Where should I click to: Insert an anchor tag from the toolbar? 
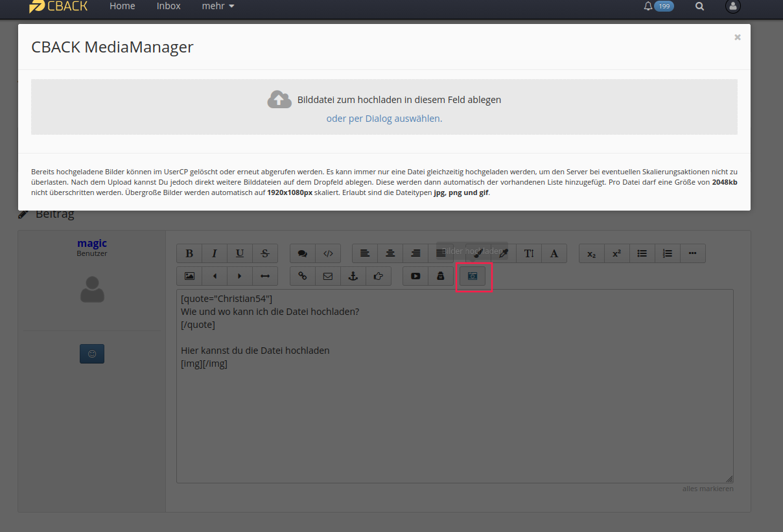coord(353,276)
